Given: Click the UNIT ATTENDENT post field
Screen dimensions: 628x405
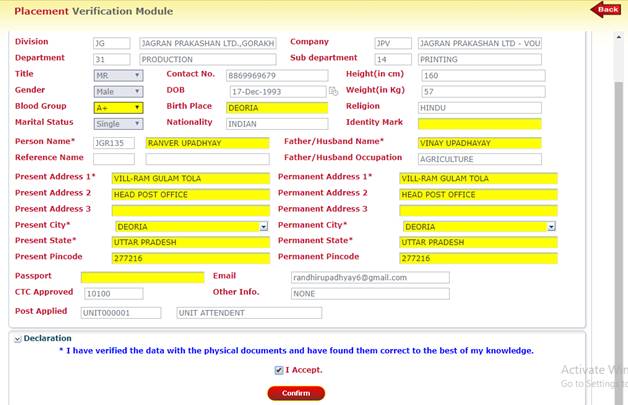Looking at the screenshot, I should [249, 313].
